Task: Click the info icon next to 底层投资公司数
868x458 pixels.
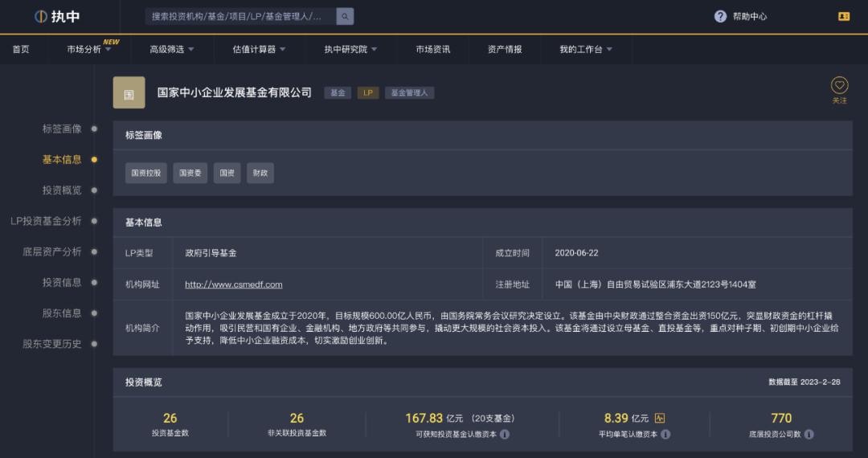Action: coord(809,434)
